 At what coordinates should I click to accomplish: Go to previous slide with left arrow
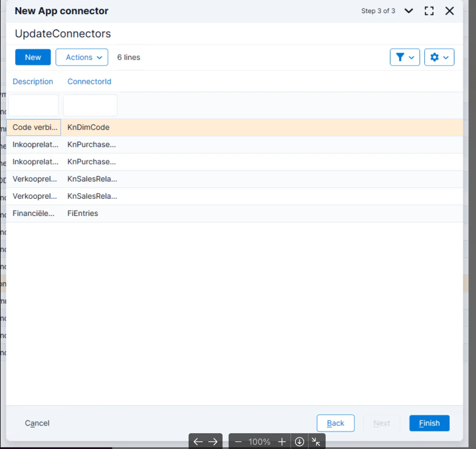coord(198,442)
